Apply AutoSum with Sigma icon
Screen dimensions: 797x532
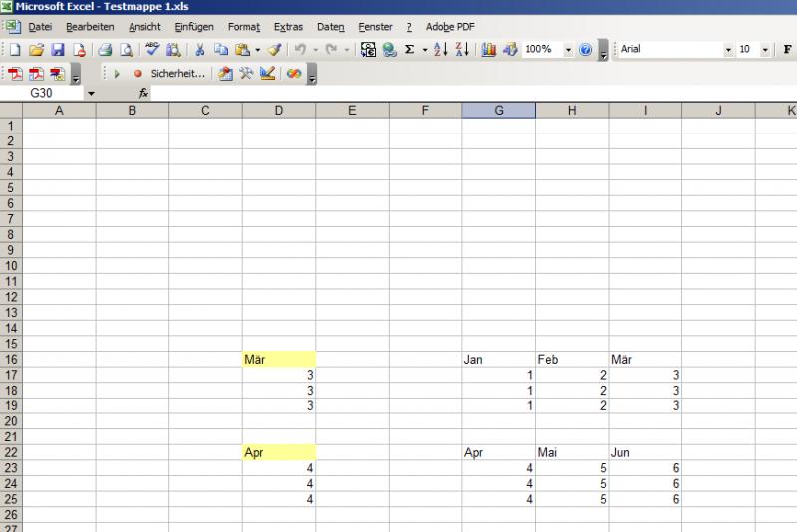pyautogui.click(x=410, y=49)
